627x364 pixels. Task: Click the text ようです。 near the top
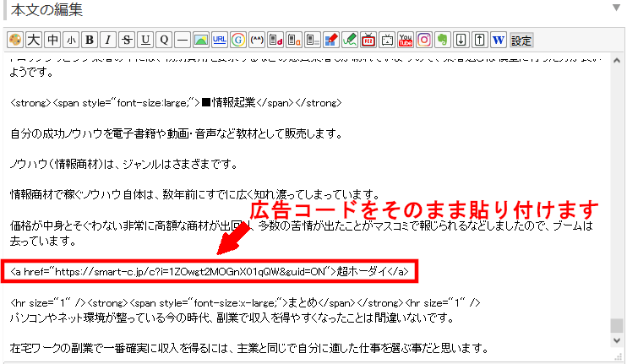pyautogui.click(x=31, y=73)
